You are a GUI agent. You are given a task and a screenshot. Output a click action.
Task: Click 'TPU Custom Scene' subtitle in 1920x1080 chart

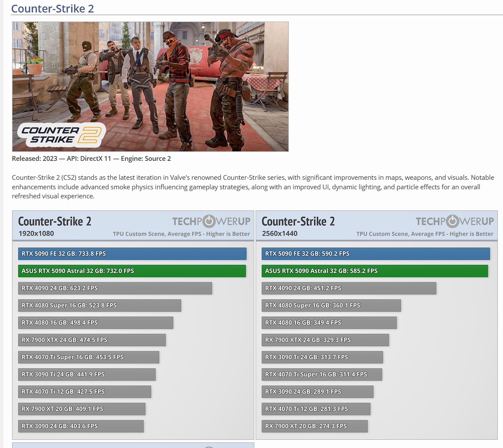pyautogui.click(x=181, y=234)
